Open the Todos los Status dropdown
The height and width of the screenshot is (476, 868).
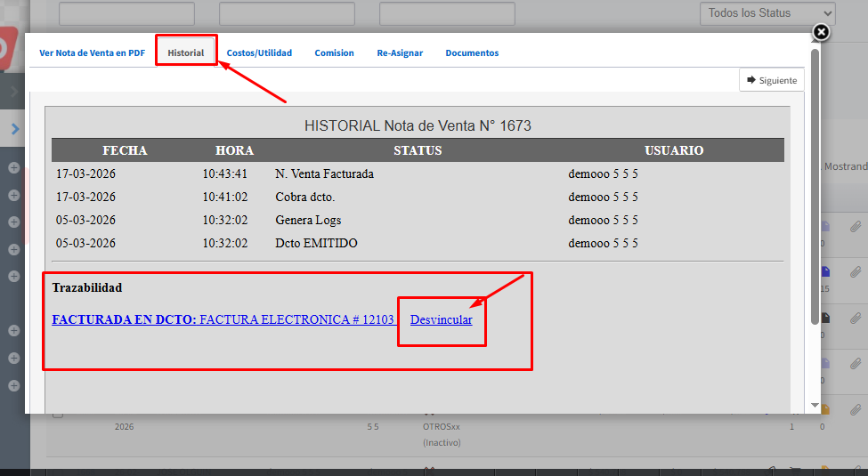tap(767, 13)
